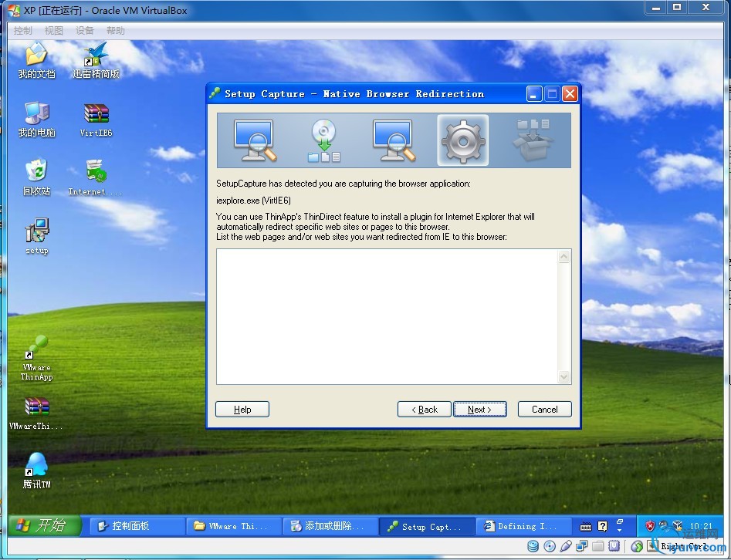Click the keyboard language bar icon
Screen dimensions: 731x560
pos(586,527)
